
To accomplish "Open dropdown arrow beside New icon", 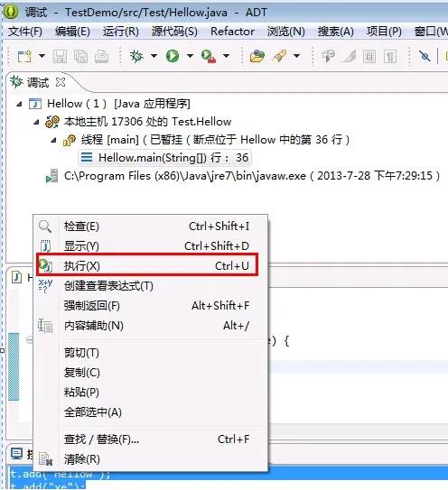I will click(42, 56).
